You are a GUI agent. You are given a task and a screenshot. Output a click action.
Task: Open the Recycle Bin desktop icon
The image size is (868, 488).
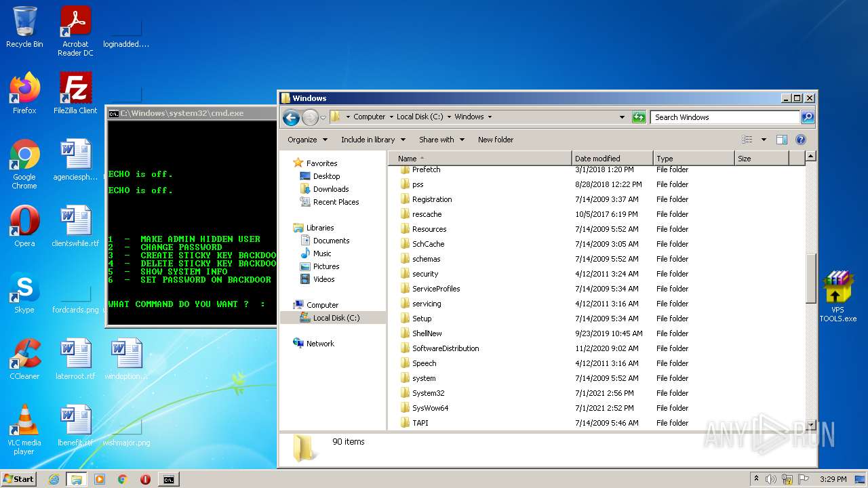point(24,27)
